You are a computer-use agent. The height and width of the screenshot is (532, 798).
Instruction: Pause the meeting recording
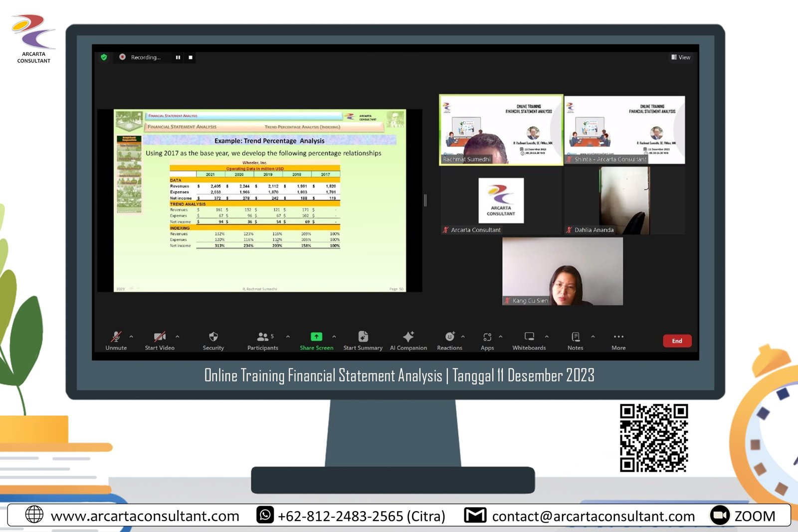178,57
